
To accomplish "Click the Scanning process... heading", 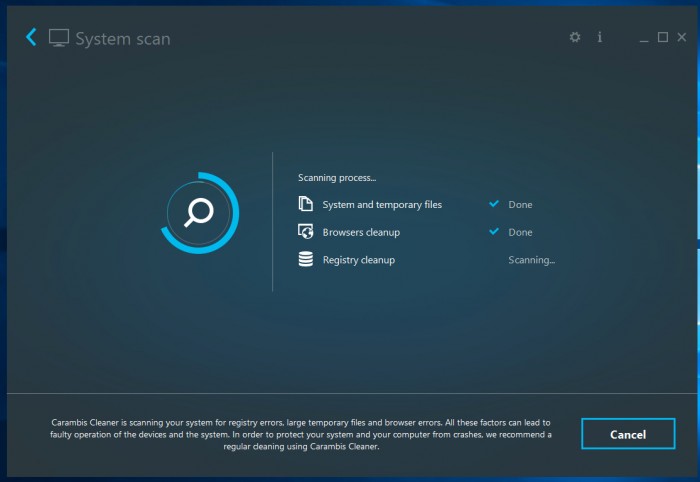I will point(337,178).
